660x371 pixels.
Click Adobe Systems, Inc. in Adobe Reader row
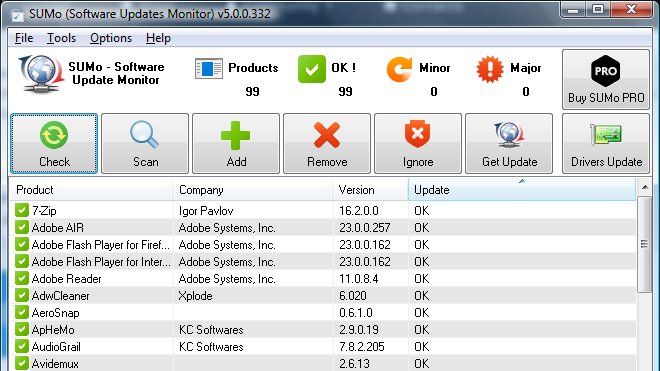(227, 279)
